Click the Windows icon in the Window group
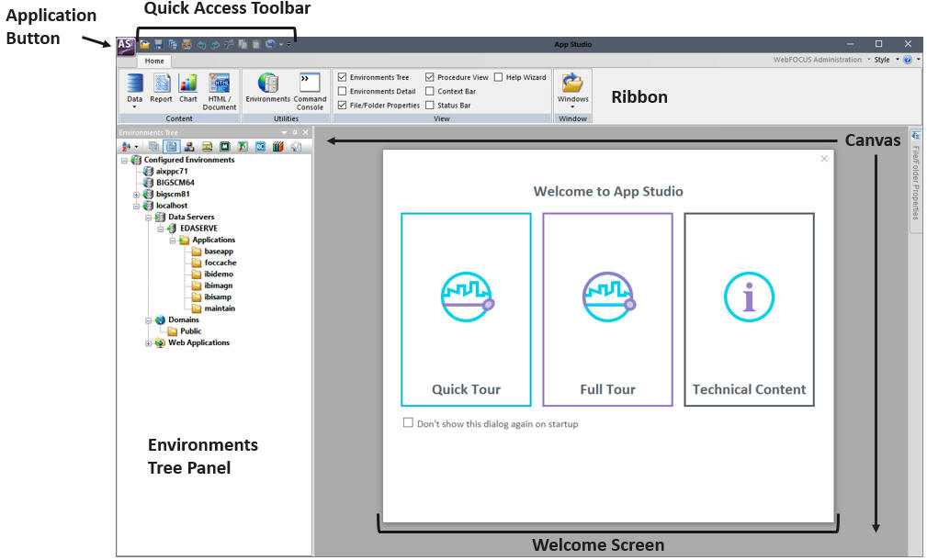The image size is (927, 560). [572, 84]
